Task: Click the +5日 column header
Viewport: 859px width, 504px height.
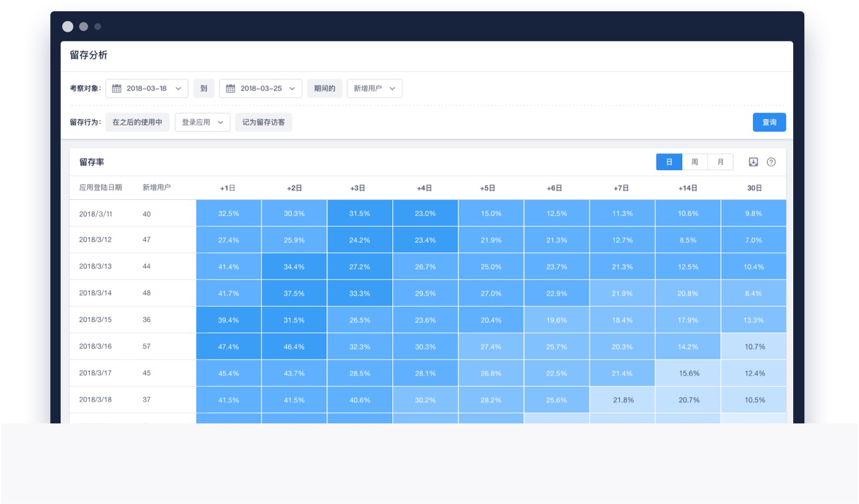Action: click(488, 188)
